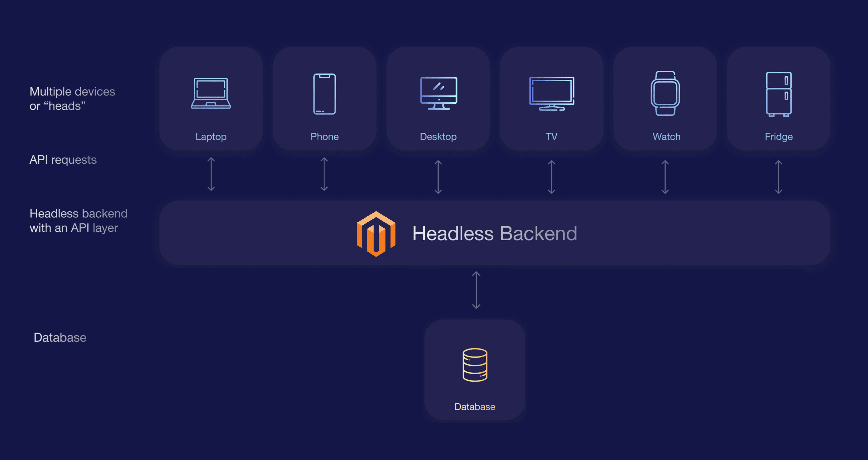Click the fridge icon
The height and width of the screenshot is (460, 868).
click(779, 94)
